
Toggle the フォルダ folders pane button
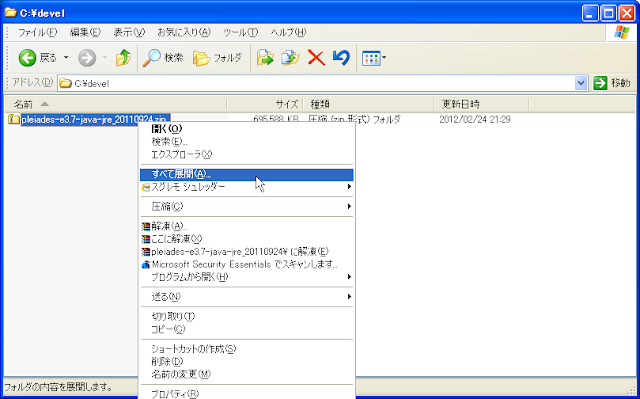(x=217, y=58)
